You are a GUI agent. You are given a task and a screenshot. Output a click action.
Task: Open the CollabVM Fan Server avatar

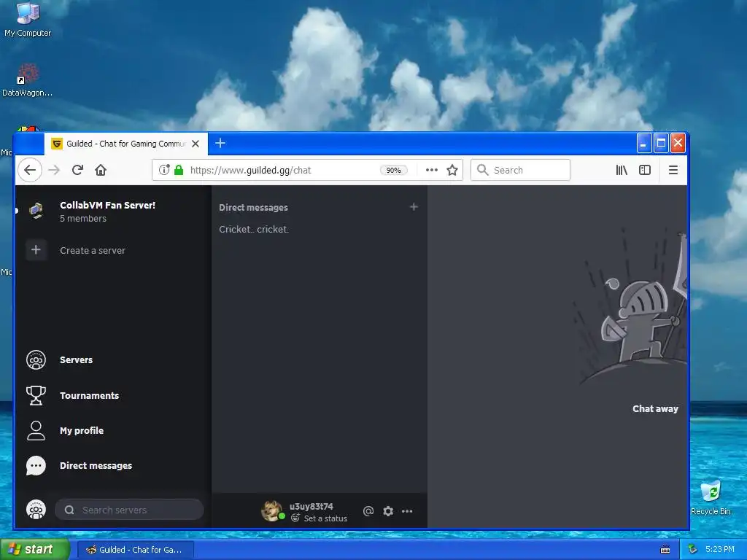pos(36,211)
